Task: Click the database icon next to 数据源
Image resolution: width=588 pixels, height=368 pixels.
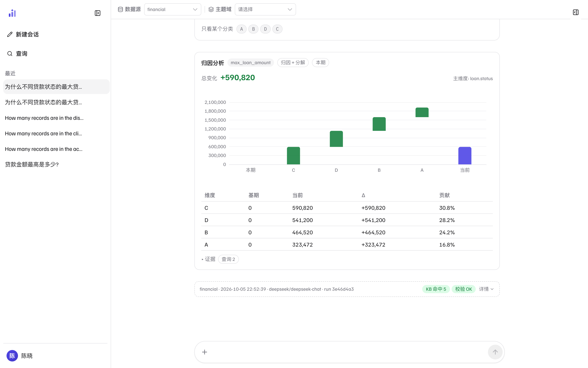Action: click(120, 9)
